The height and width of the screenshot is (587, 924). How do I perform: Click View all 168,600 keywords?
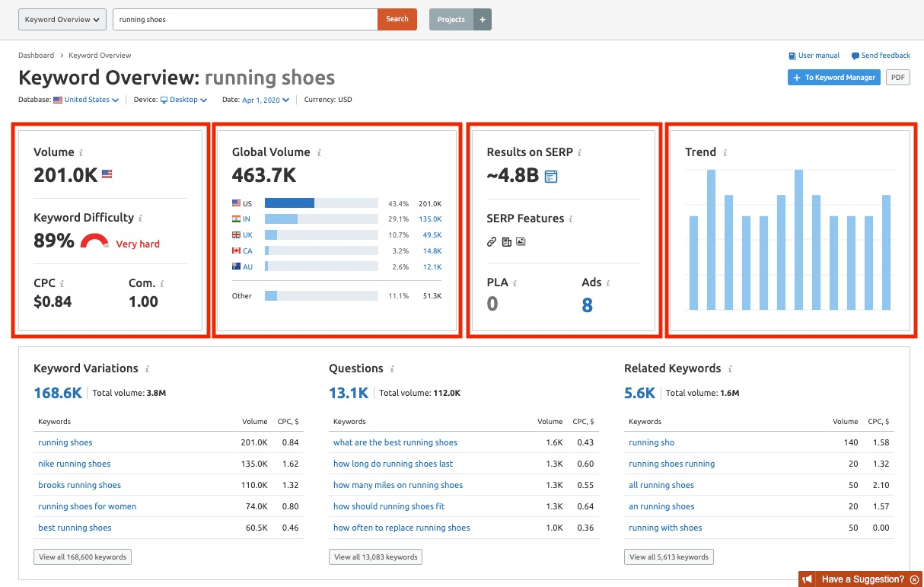[82, 557]
